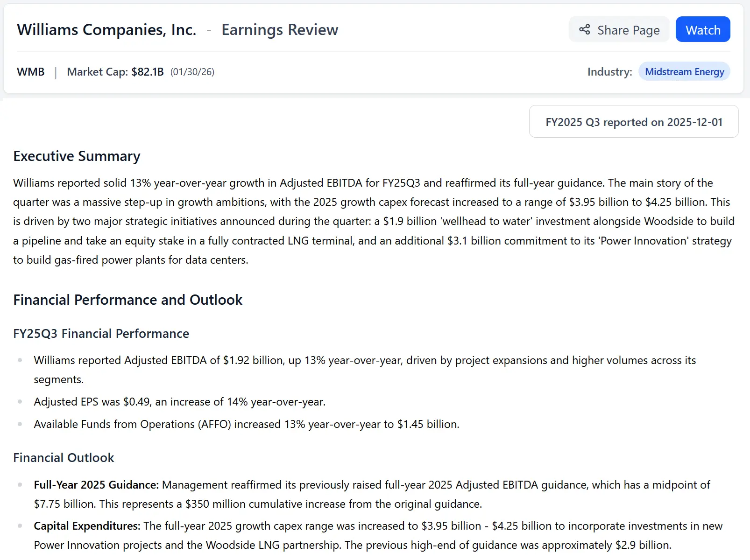Click the Industry: label
750x560 pixels.
pyautogui.click(x=609, y=71)
